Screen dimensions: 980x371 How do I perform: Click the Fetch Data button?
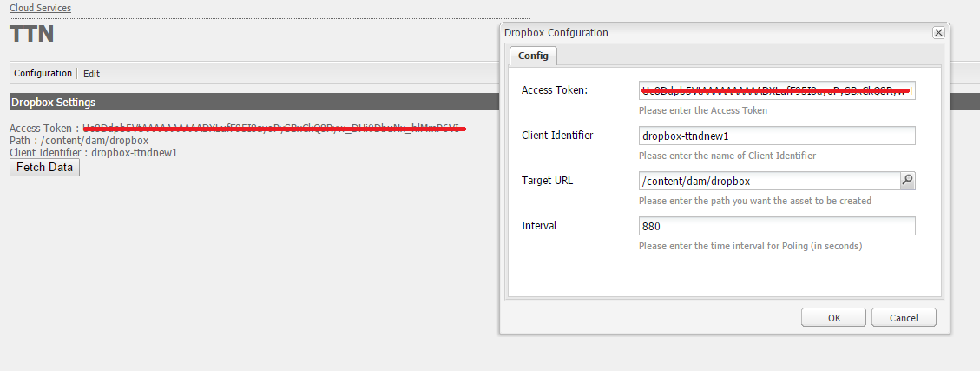click(44, 167)
